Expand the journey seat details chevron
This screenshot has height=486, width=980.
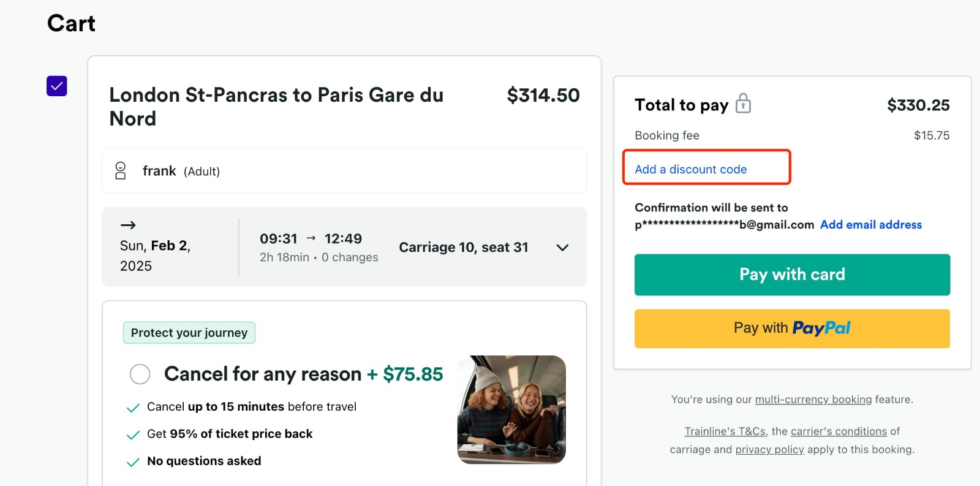tap(562, 248)
